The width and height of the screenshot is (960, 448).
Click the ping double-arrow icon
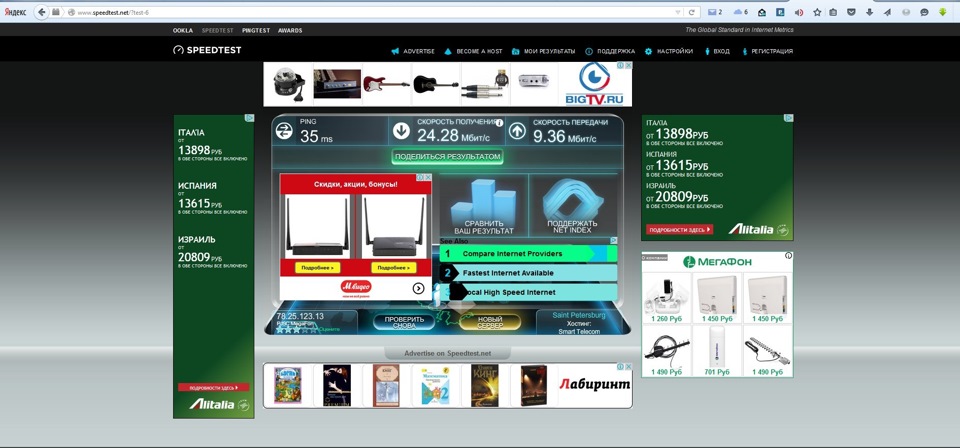tap(284, 130)
